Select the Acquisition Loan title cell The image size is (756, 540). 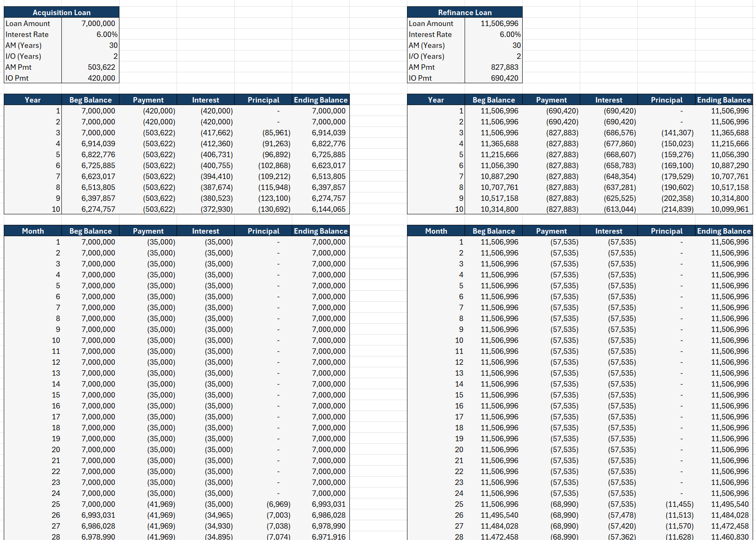pos(61,12)
